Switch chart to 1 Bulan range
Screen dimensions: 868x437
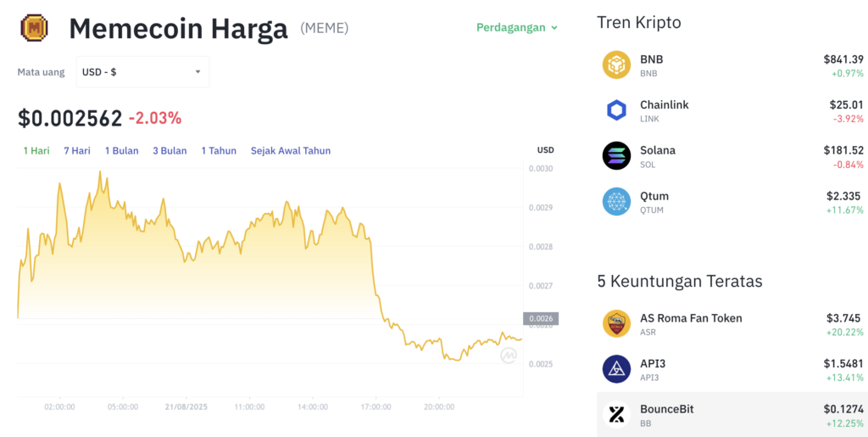point(122,151)
